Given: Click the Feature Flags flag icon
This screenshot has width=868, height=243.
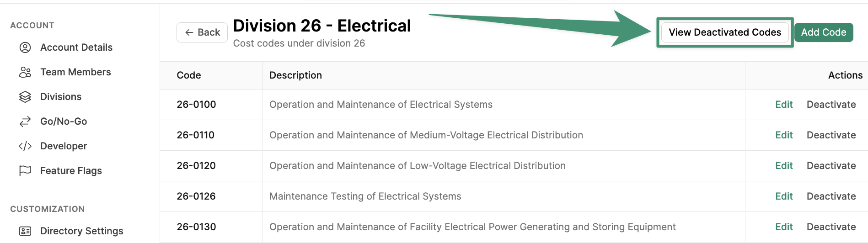Looking at the screenshot, I should [x=25, y=171].
